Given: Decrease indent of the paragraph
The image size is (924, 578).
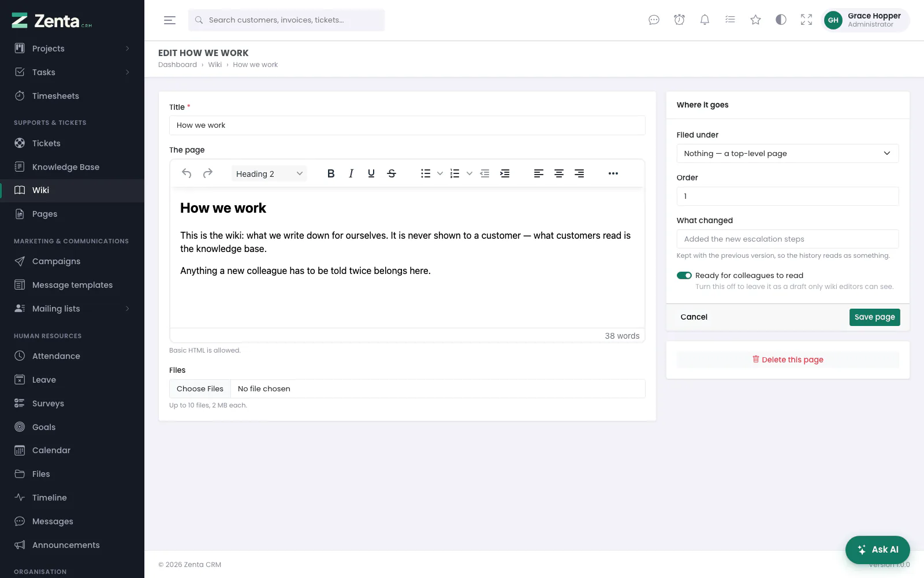Looking at the screenshot, I should click(485, 173).
